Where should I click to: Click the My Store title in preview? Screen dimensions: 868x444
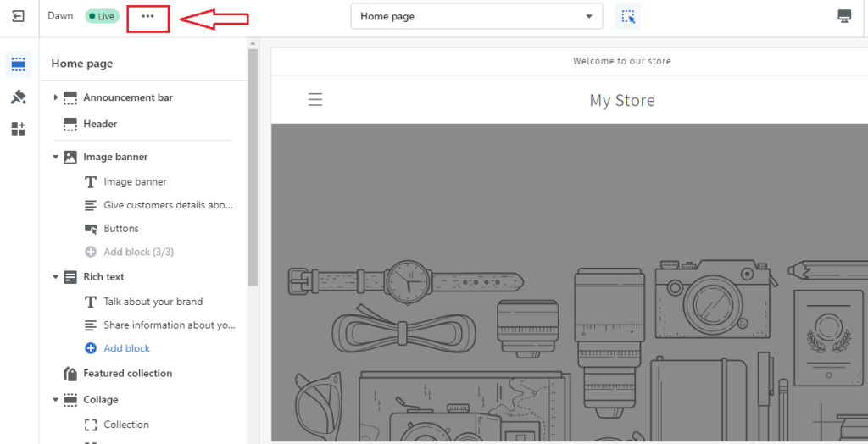click(622, 100)
